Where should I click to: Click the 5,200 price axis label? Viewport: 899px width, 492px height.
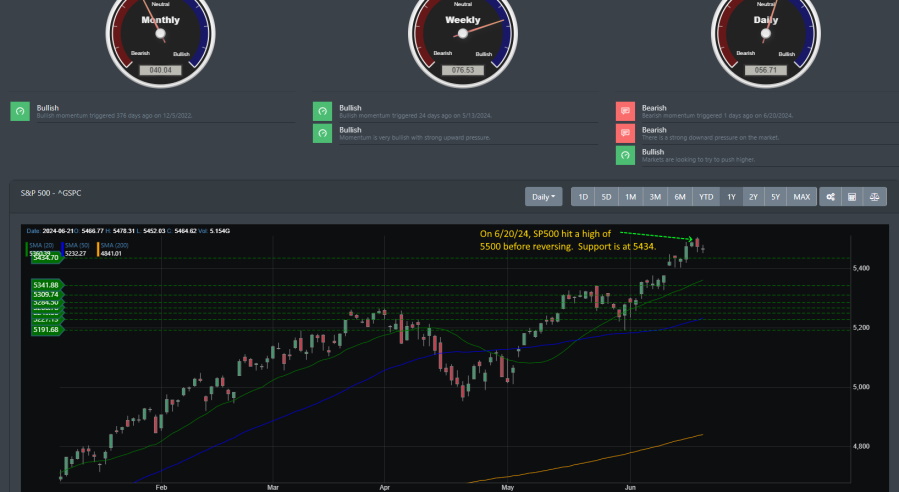[861, 328]
